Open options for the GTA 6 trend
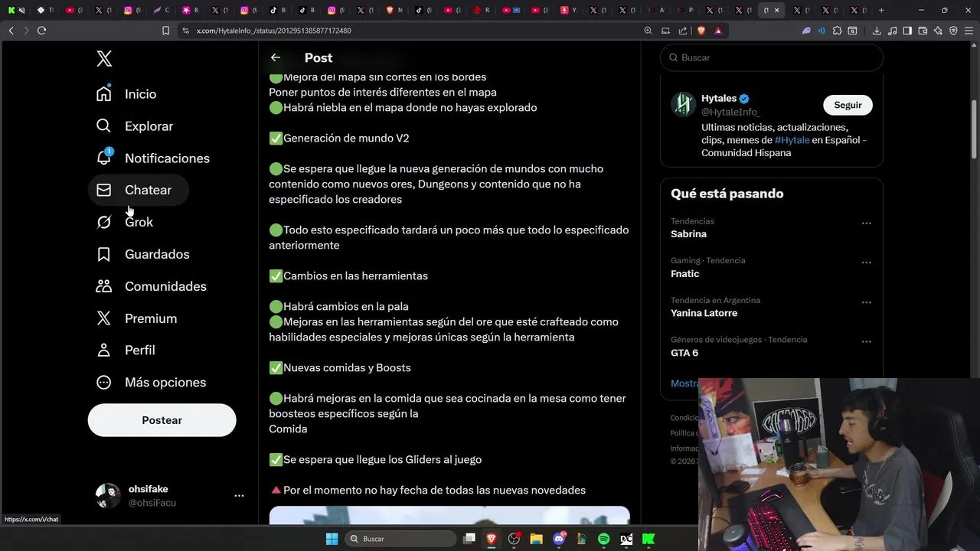The width and height of the screenshot is (980, 551). (x=867, y=342)
